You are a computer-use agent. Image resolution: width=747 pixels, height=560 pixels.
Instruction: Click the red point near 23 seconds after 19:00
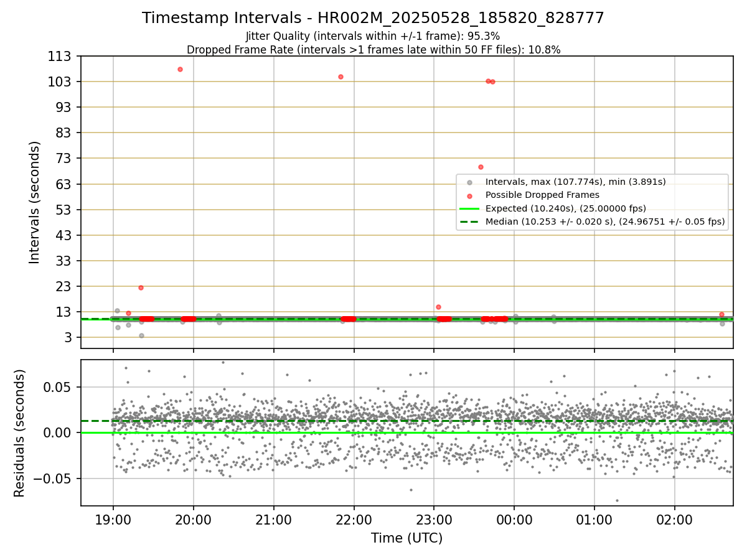141,287
